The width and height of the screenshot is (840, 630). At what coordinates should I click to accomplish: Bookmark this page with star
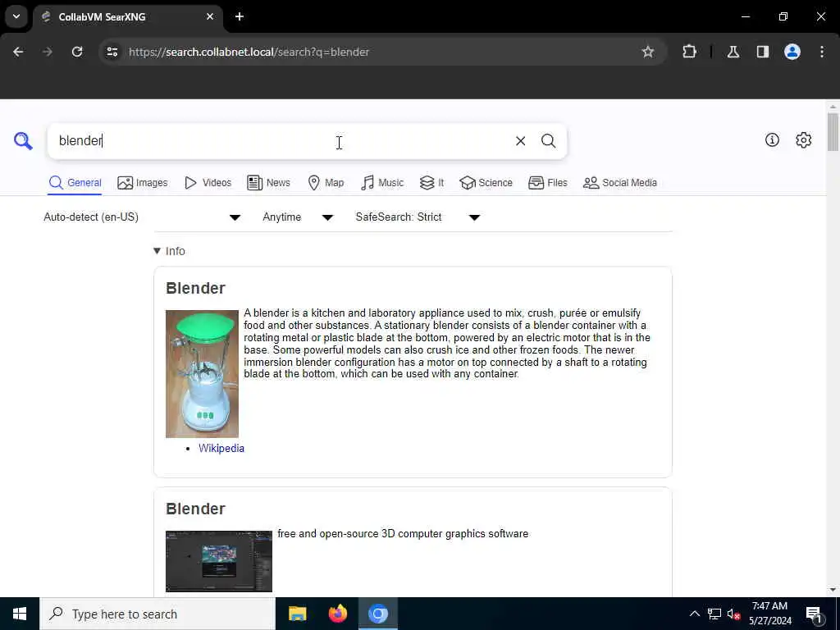point(648,52)
